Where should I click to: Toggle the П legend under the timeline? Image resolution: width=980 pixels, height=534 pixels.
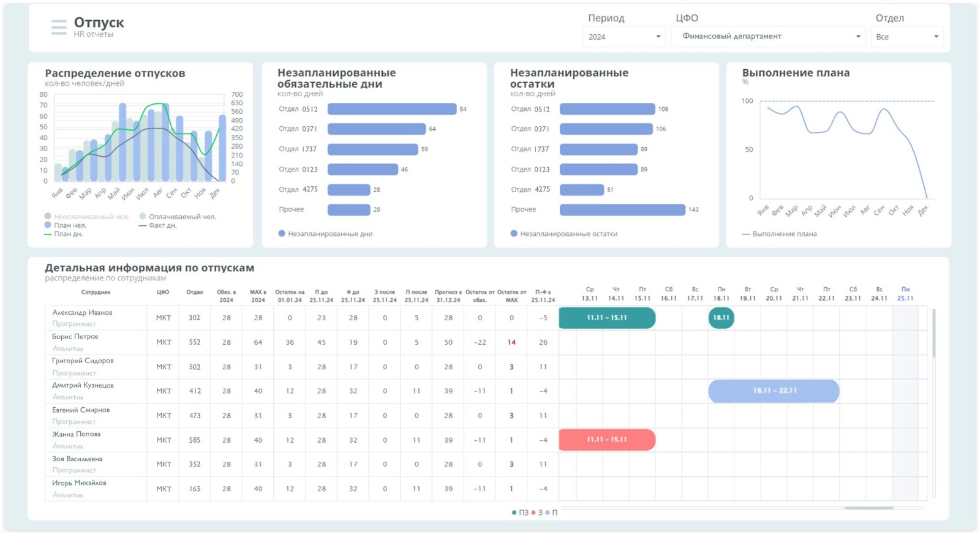pos(552,513)
